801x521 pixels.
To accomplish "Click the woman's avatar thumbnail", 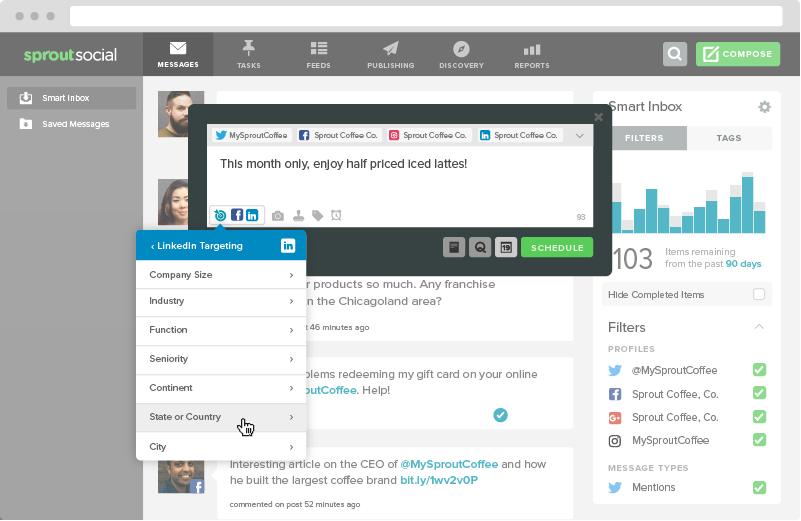I will [173, 202].
